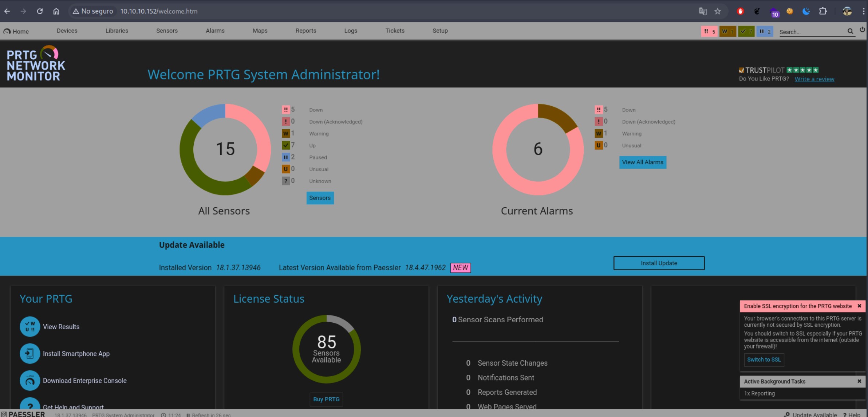Click the blue Sensors button below legend
The image size is (868, 417).
tap(320, 198)
